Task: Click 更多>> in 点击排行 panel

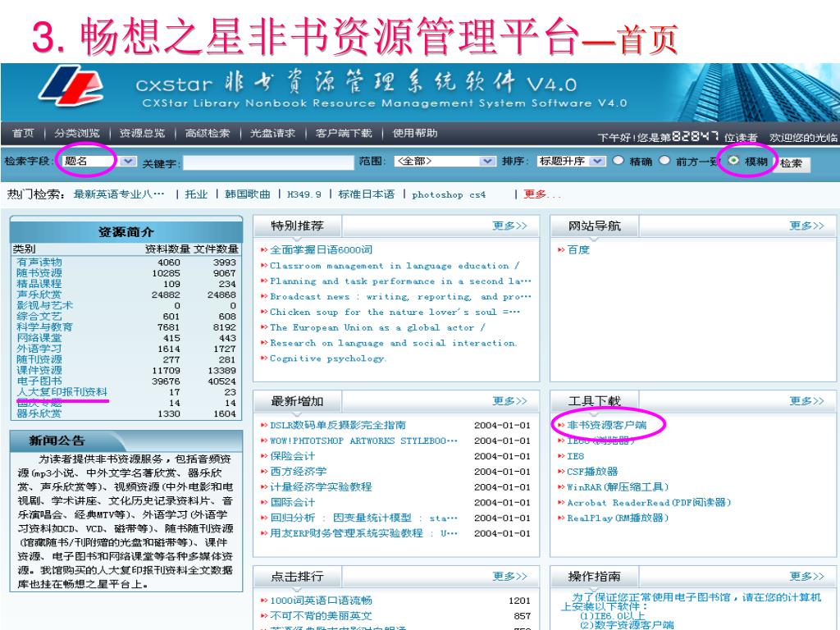Action: click(509, 576)
